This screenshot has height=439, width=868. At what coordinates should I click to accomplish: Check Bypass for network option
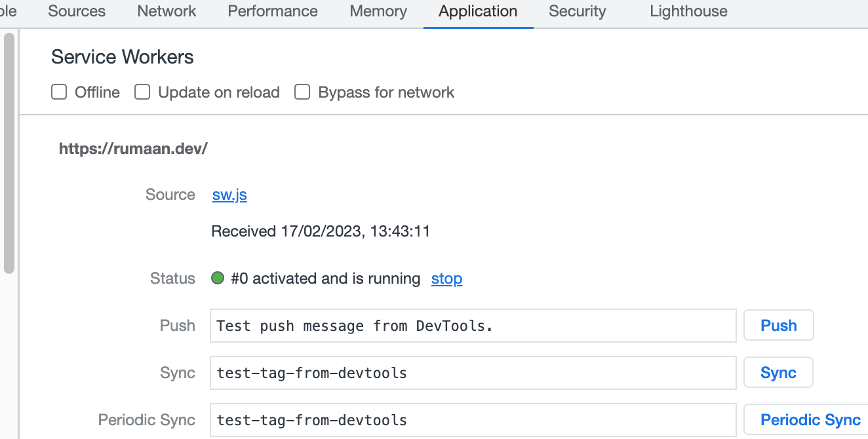tap(302, 92)
